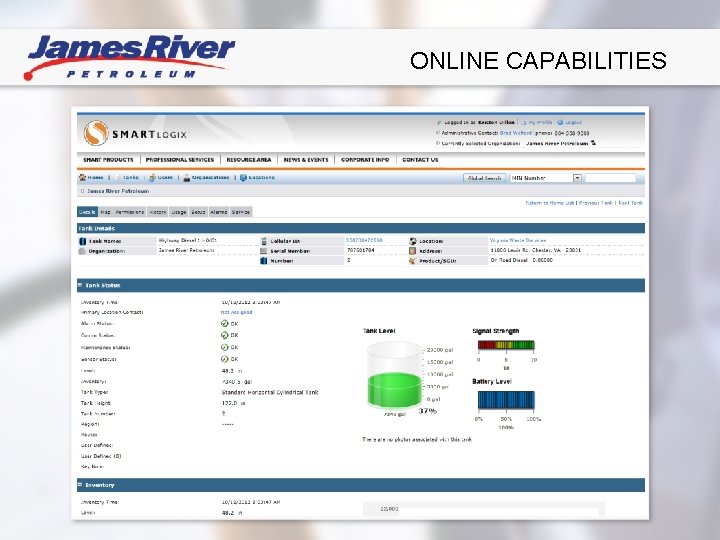This screenshot has height=540, width=720.
Task: Click the James River Petroleum logo
Action: click(x=129, y=57)
